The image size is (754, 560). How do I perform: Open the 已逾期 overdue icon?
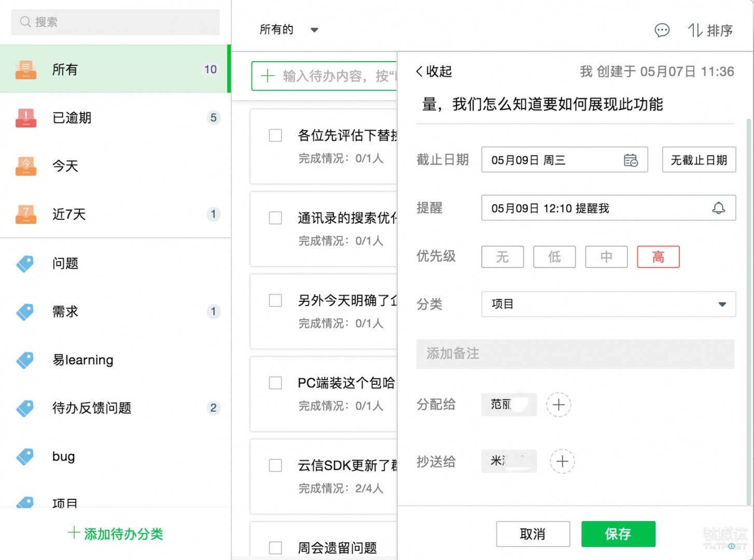pos(26,118)
